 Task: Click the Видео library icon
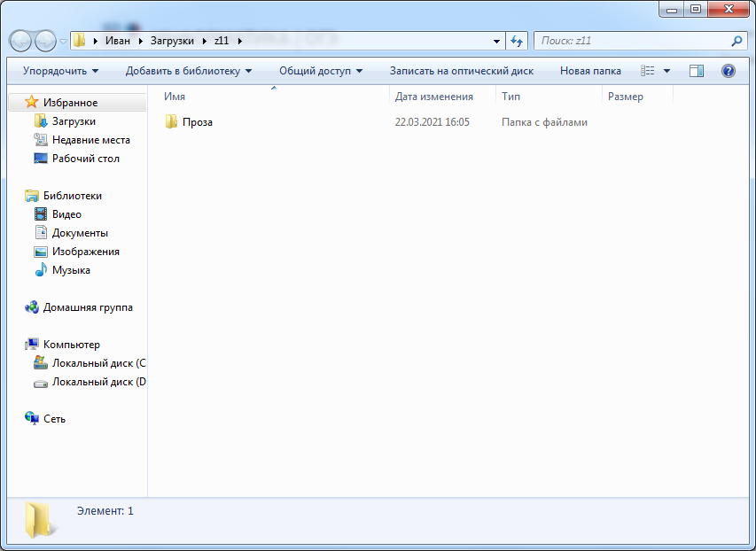coord(41,213)
